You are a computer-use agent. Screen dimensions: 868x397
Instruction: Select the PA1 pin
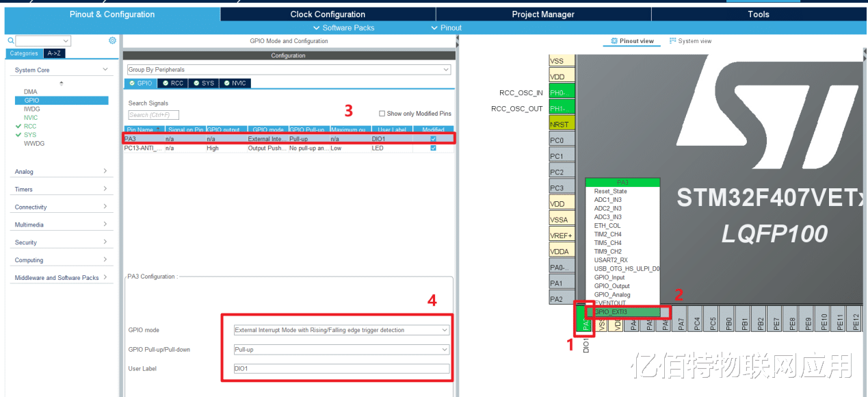562,283
